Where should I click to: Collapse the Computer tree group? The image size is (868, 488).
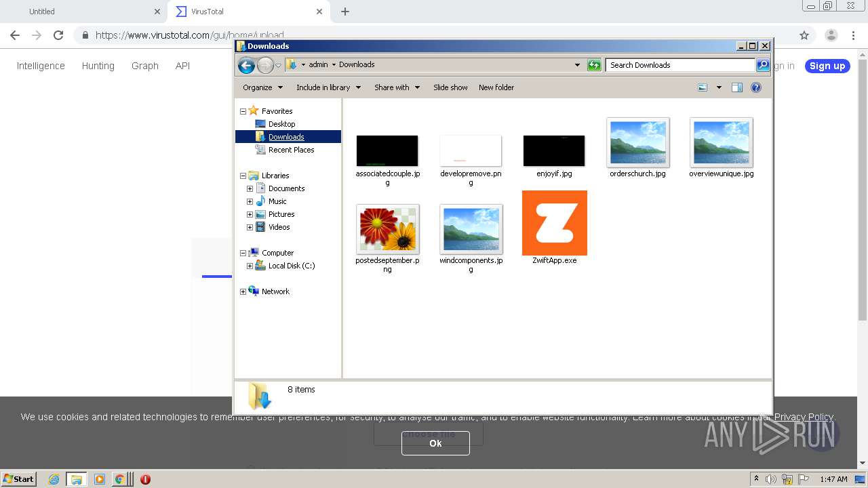tap(243, 253)
